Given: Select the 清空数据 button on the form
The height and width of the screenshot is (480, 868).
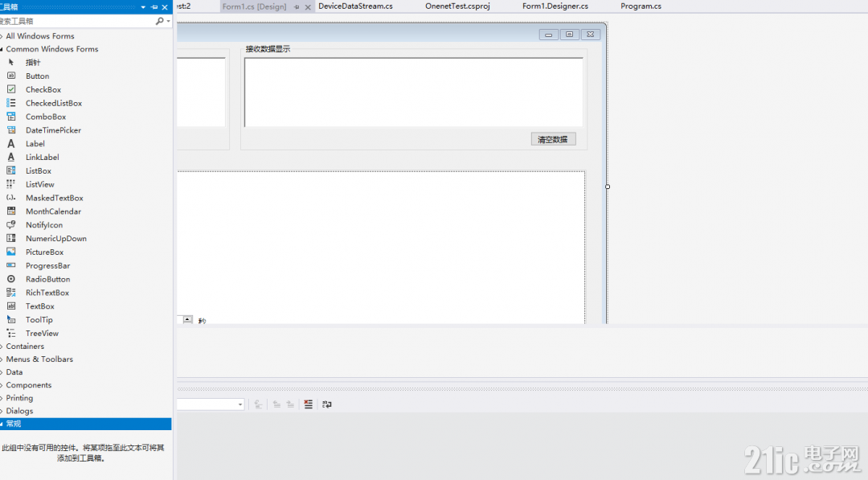Looking at the screenshot, I should pos(553,139).
